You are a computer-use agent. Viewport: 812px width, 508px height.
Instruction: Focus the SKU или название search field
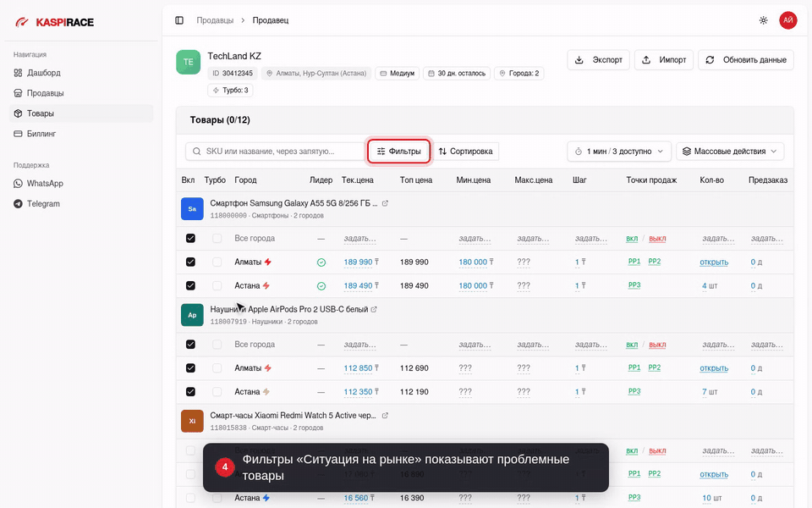(x=276, y=152)
